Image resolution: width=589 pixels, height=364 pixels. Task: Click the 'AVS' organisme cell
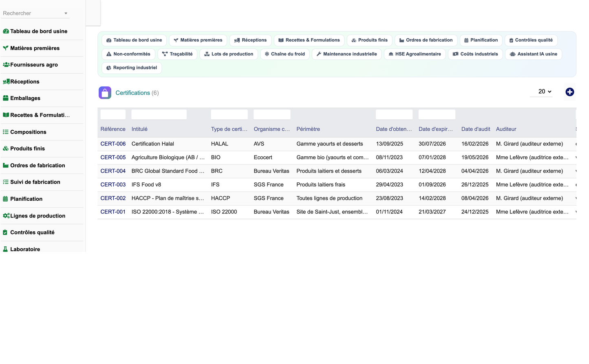point(259,144)
